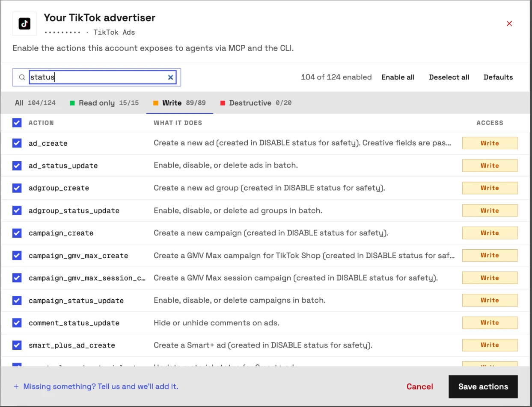Click the Write badge for campaign_status_update
The width and height of the screenshot is (532, 407).
[x=490, y=300]
